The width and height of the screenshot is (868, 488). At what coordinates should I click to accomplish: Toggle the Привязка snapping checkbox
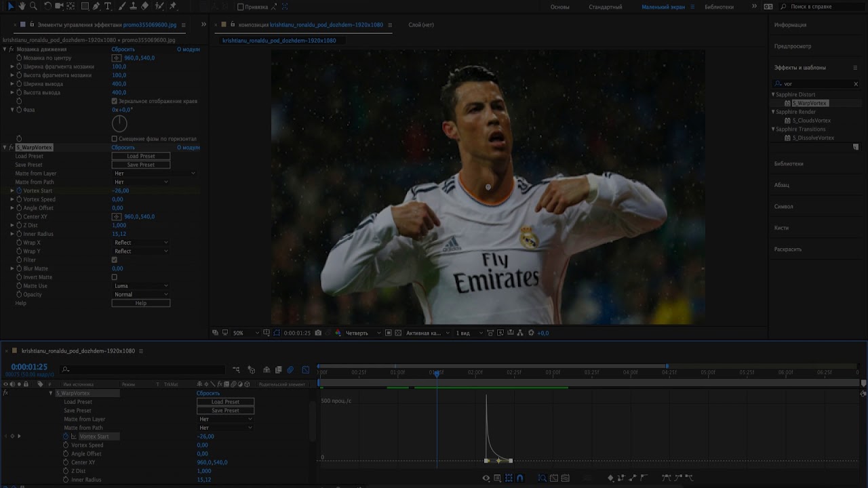coord(241,7)
